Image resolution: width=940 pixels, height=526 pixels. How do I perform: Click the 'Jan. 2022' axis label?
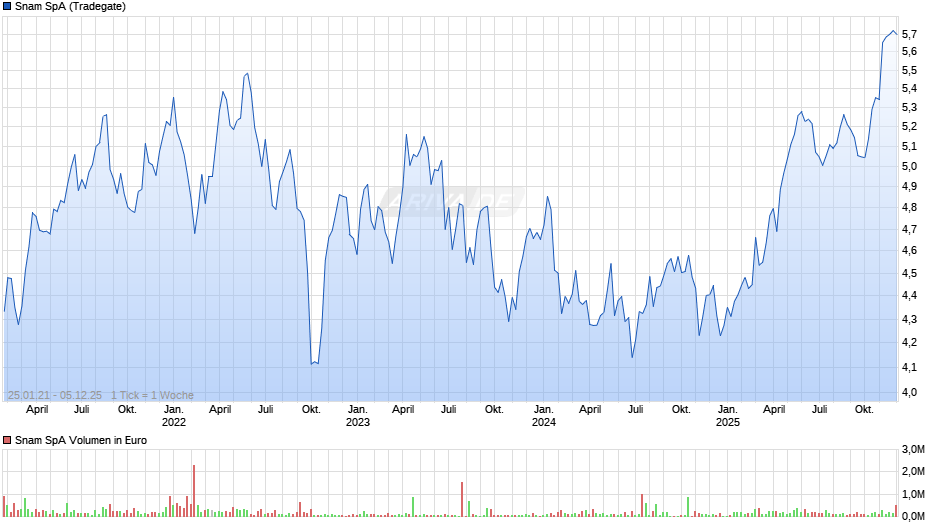174,416
